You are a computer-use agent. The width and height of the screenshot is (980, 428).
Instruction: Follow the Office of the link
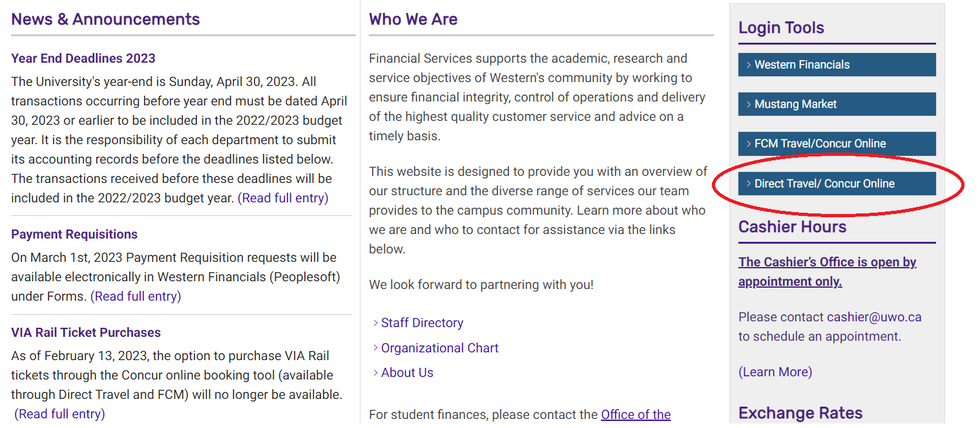pyautogui.click(x=636, y=414)
